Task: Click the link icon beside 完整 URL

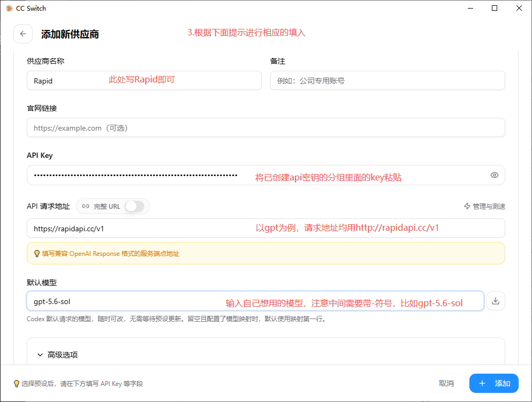Action: [x=86, y=206]
